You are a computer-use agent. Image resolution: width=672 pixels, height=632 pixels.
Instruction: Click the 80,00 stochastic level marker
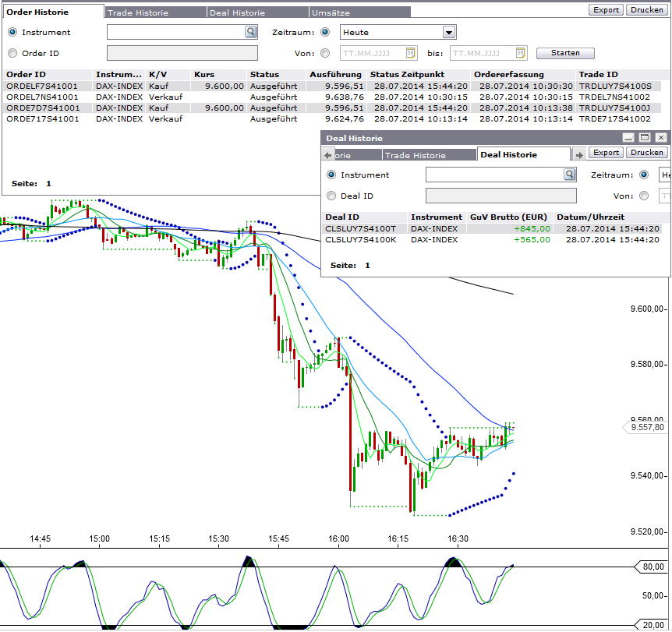651,567
